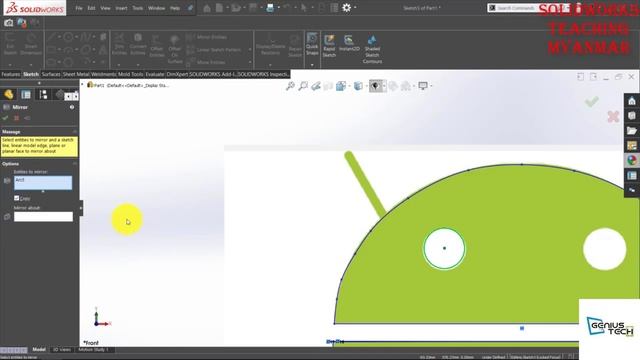Switch to the Surfaces tab
The width and height of the screenshot is (640, 360).
point(51,74)
